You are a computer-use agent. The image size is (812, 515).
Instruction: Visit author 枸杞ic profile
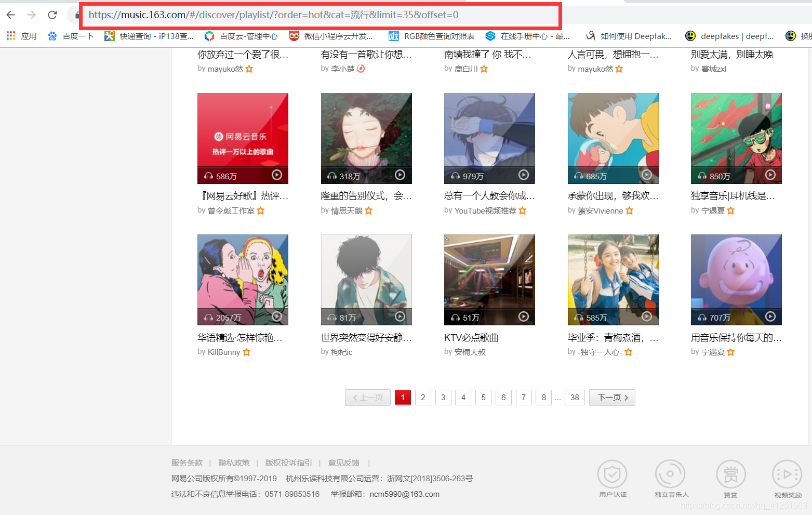pyautogui.click(x=342, y=352)
